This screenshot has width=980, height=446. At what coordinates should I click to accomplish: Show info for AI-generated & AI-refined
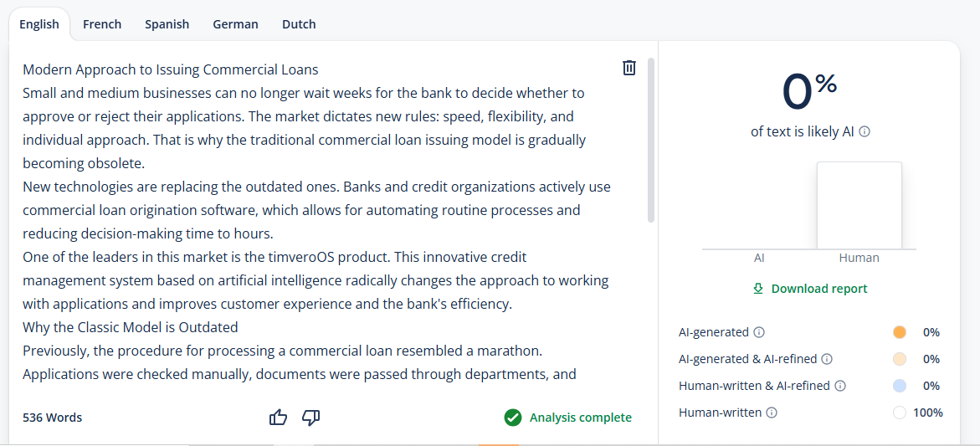(827, 359)
